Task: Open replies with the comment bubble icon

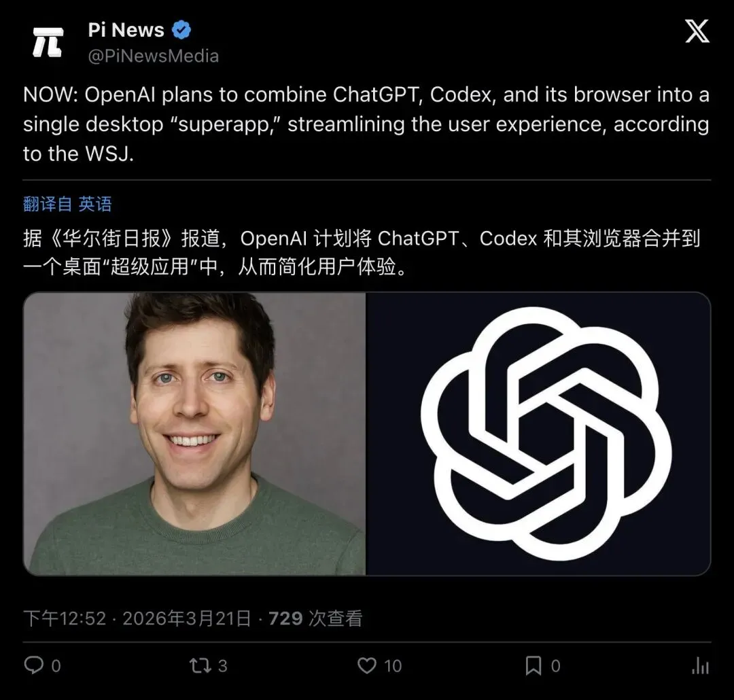Action: [34, 665]
